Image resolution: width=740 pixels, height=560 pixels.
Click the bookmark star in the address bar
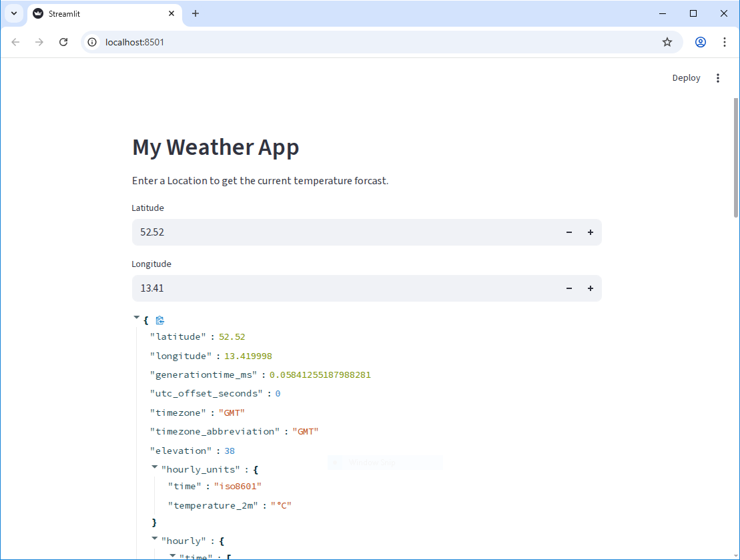[x=667, y=41]
